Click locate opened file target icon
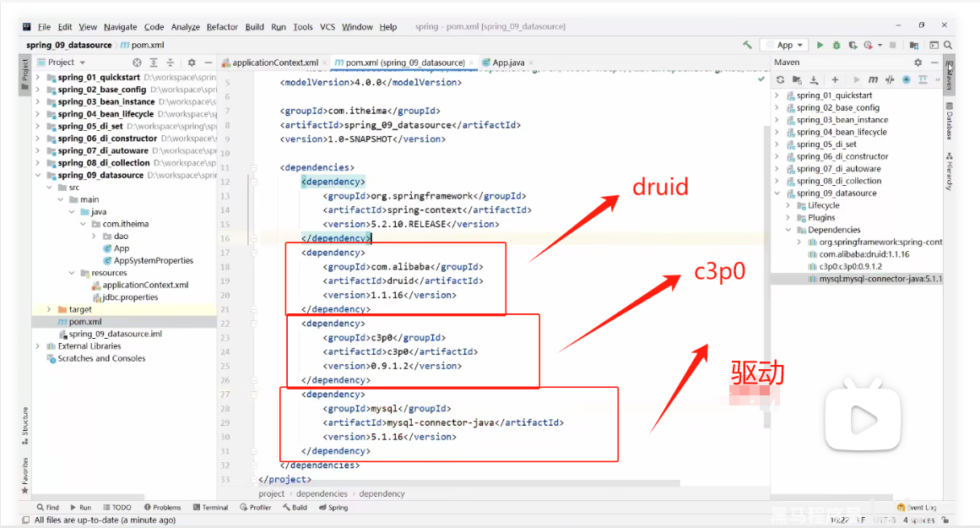980x528 pixels. [x=137, y=63]
